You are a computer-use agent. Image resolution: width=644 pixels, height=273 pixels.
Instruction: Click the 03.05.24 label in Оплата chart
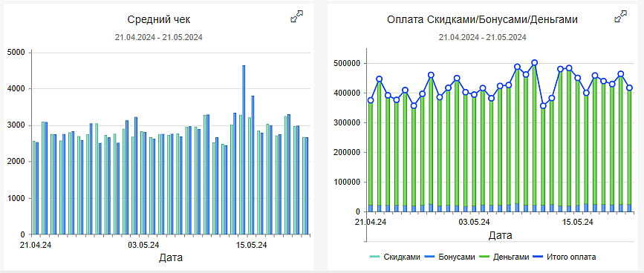474,222
